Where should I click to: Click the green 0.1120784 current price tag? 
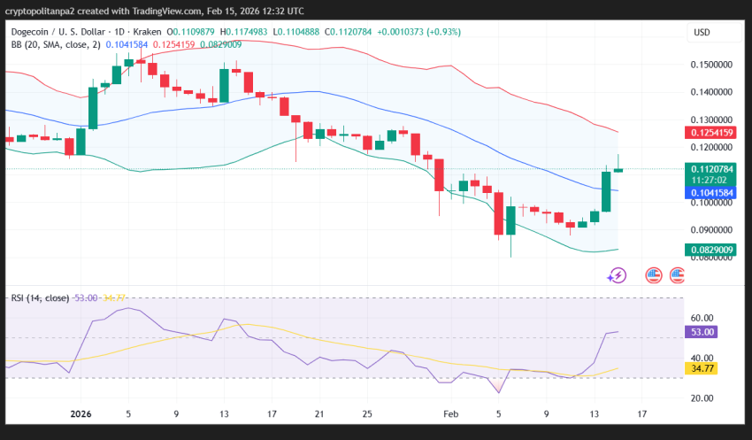712,169
